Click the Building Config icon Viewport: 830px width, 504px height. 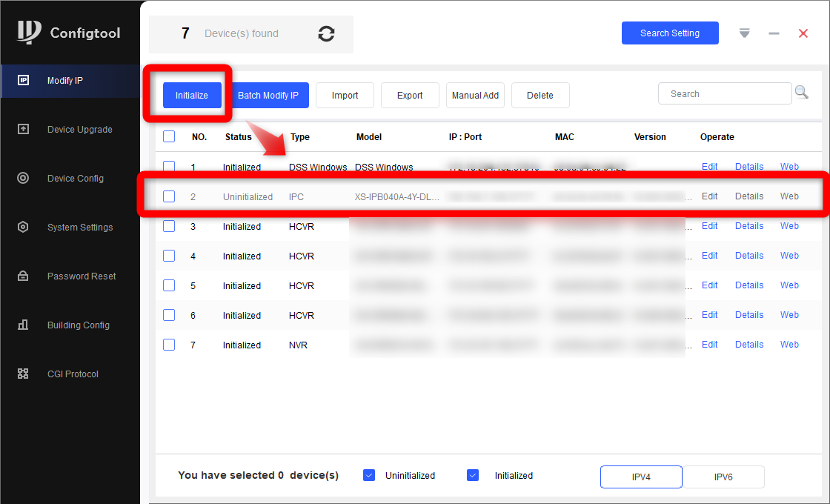pyautogui.click(x=23, y=325)
